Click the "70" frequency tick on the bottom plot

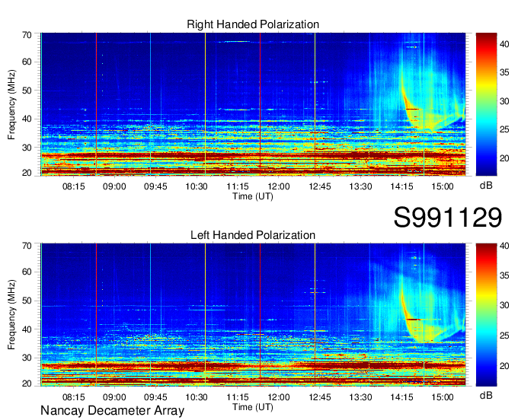tap(27, 246)
